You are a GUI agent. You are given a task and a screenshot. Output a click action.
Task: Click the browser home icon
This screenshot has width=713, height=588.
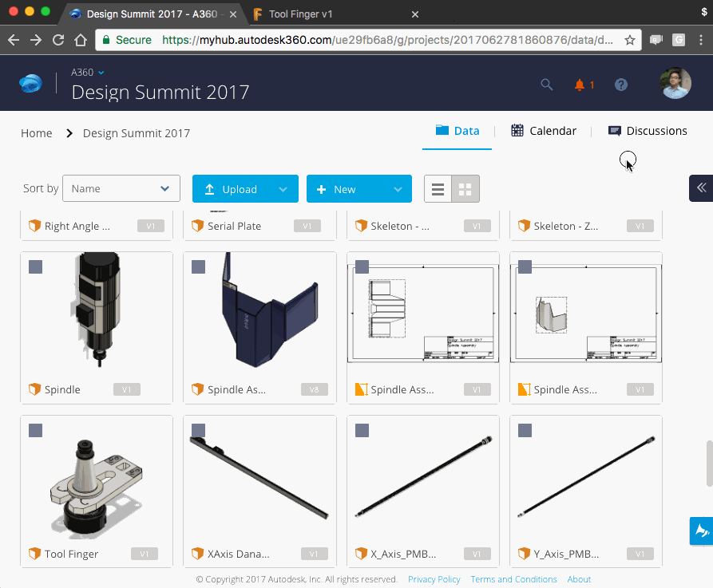81,40
